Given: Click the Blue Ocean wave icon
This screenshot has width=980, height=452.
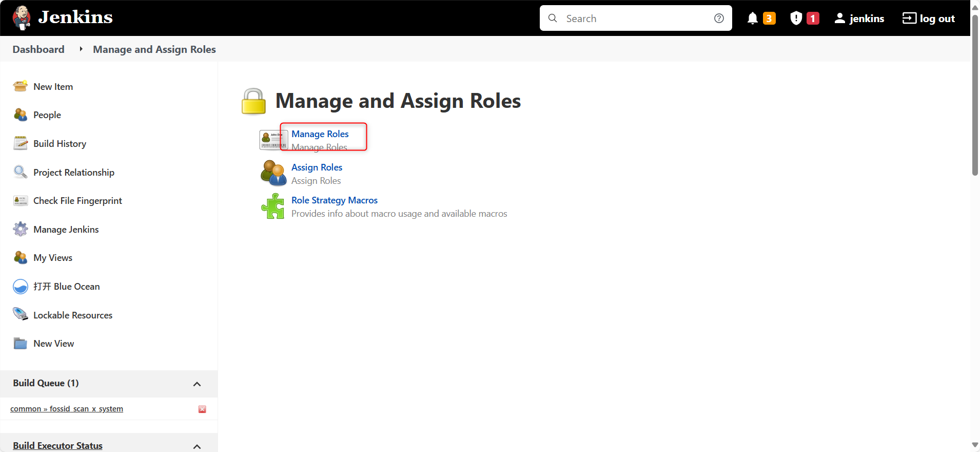Looking at the screenshot, I should click(21, 287).
